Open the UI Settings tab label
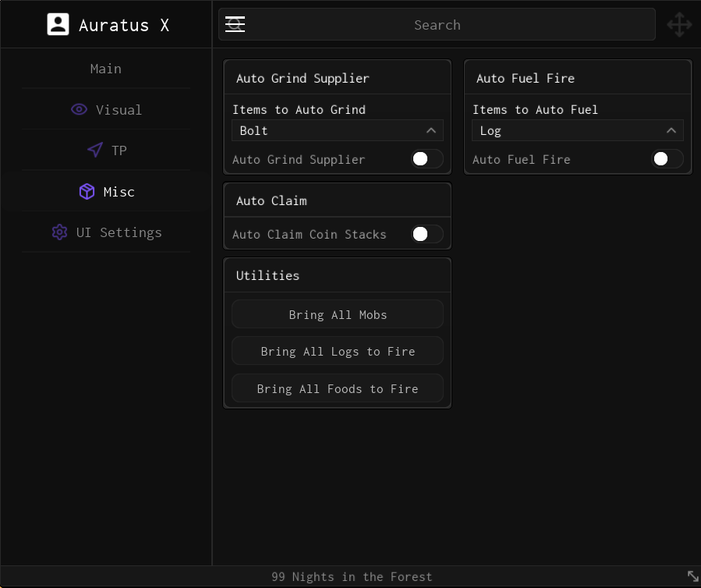 point(119,232)
